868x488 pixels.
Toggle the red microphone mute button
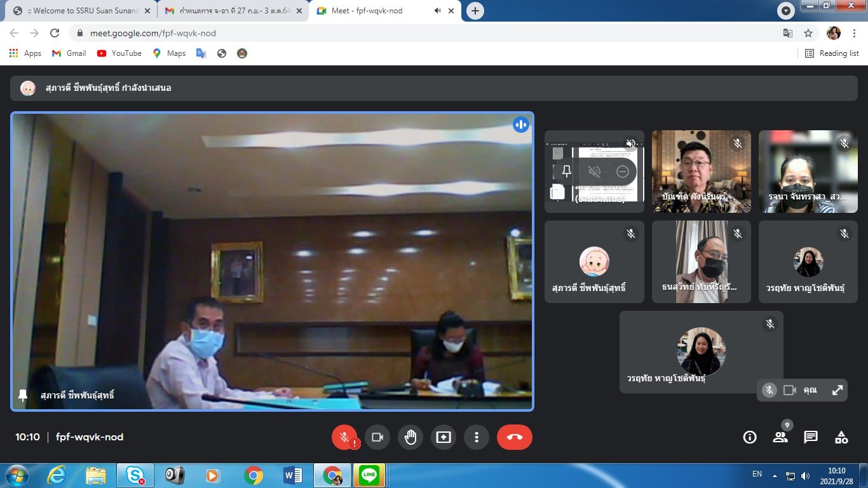[x=344, y=437]
